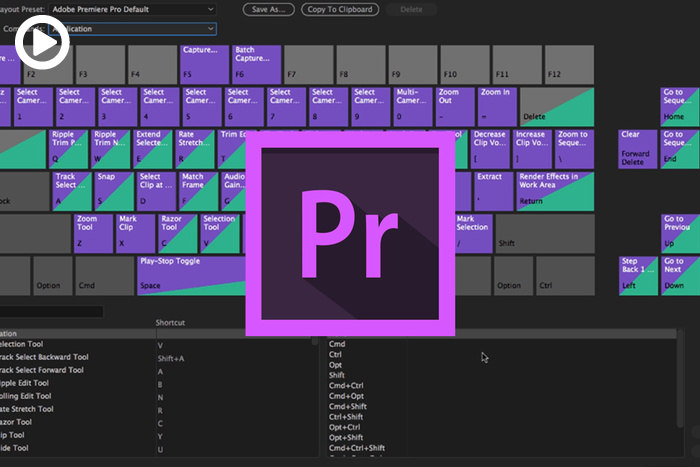Select the Razor Tool C key
Viewport: 700px width, 467px height.
coord(178,234)
